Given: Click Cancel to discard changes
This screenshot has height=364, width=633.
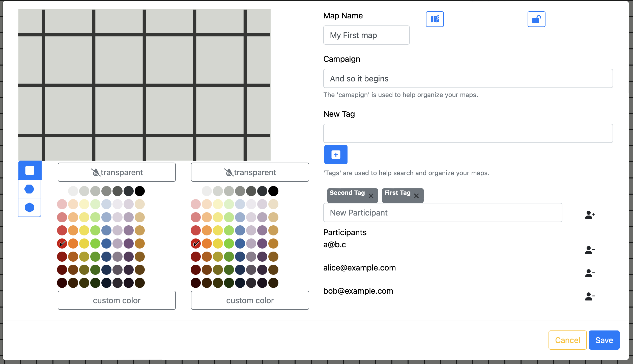Looking at the screenshot, I should coord(567,339).
